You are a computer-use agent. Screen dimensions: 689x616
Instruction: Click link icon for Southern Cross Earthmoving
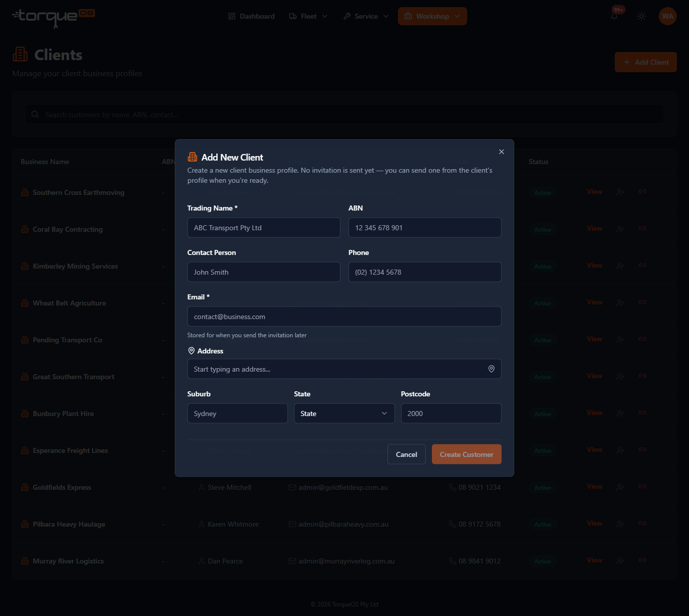pyautogui.click(x=643, y=191)
